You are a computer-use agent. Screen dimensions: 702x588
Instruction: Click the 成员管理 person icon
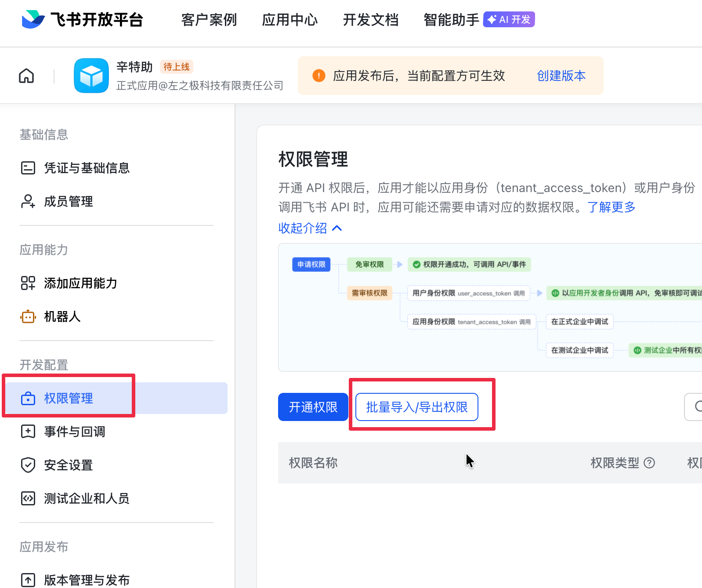point(28,201)
